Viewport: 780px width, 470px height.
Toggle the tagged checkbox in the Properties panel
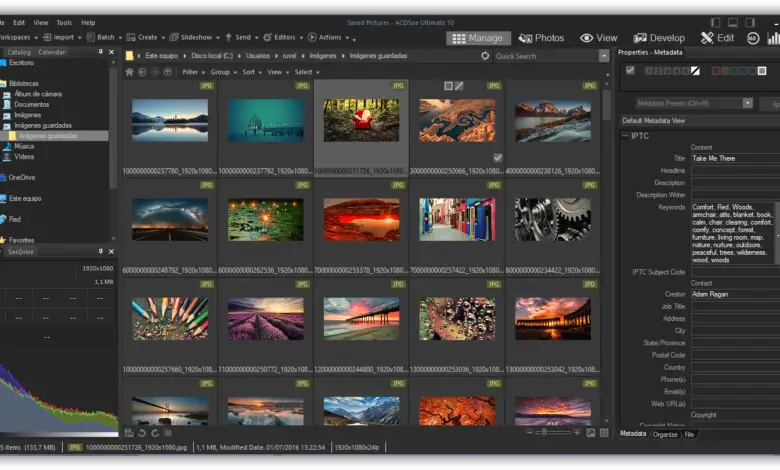coord(630,71)
